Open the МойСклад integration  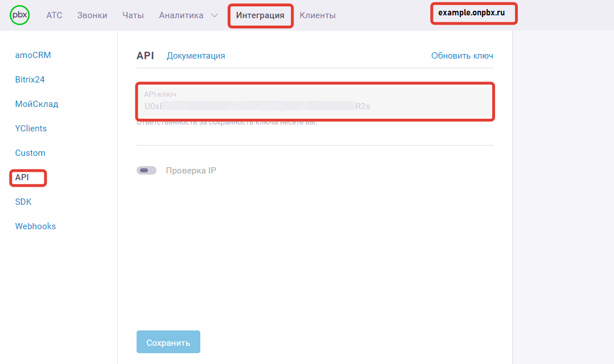point(36,104)
